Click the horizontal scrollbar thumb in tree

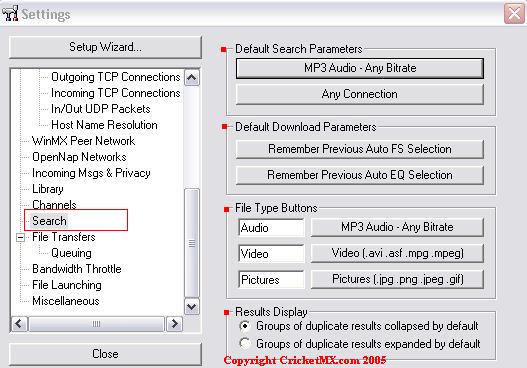click(x=96, y=324)
